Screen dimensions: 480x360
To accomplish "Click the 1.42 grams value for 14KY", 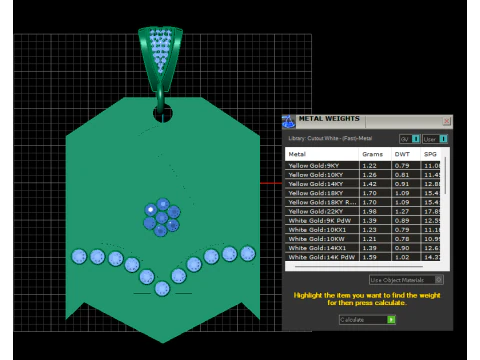I will 369,184.
